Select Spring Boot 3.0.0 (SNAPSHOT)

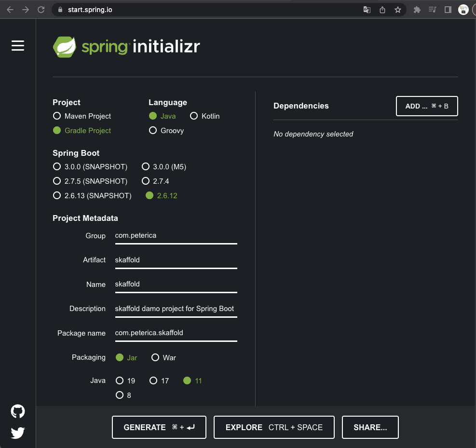[x=90, y=167]
